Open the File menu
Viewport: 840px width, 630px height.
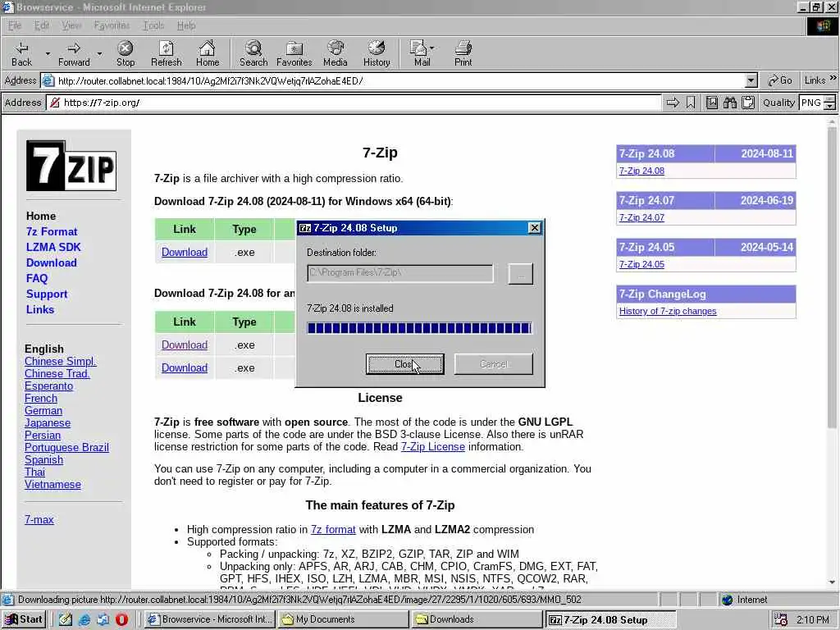[15, 25]
